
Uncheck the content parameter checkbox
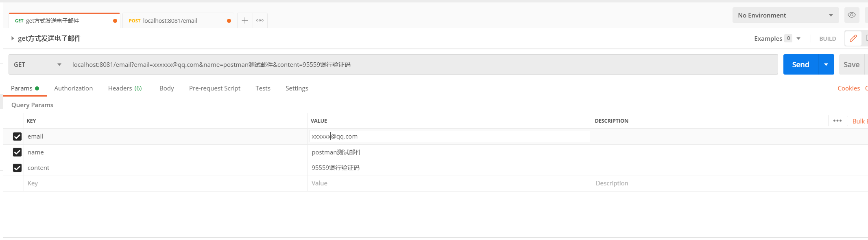[x=17, y=168]
